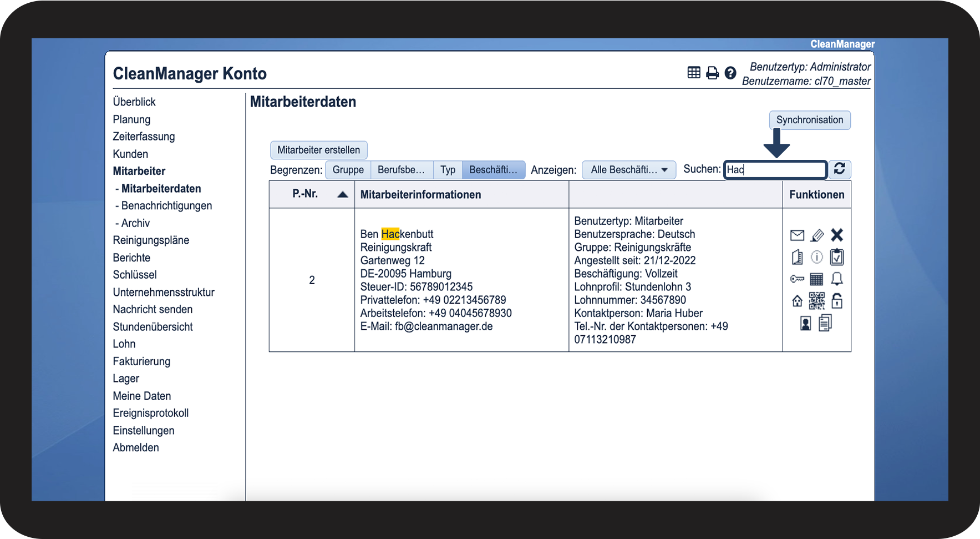Screen dimensions: 980x539
Task: Click the Lohnnummer: 34567890 line
Action: [x=630, y=300]
